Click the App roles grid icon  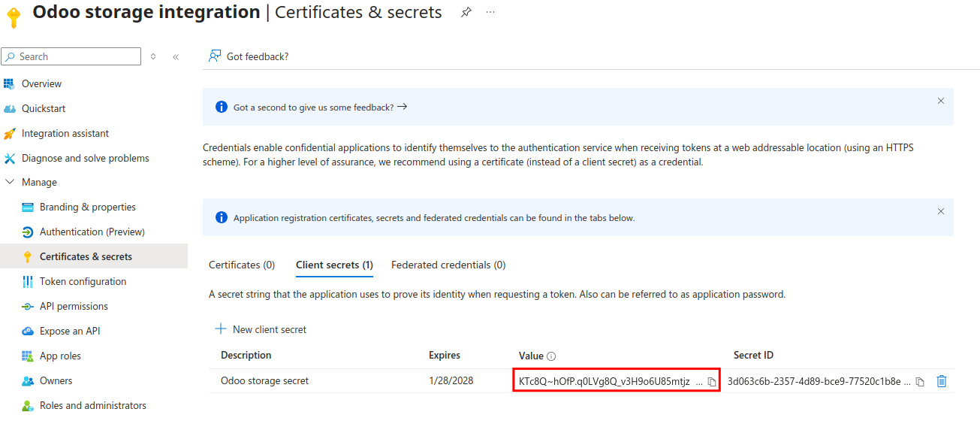pos(28,356)
